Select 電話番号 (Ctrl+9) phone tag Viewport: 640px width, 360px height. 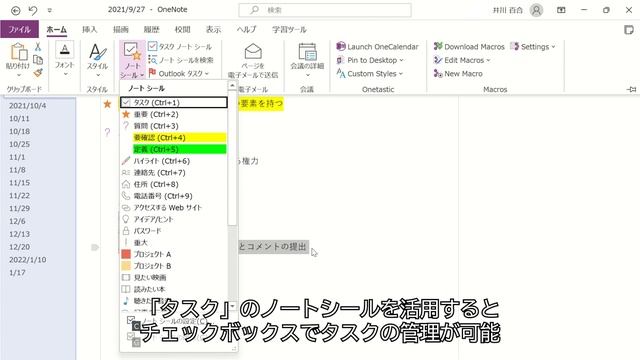174,196
